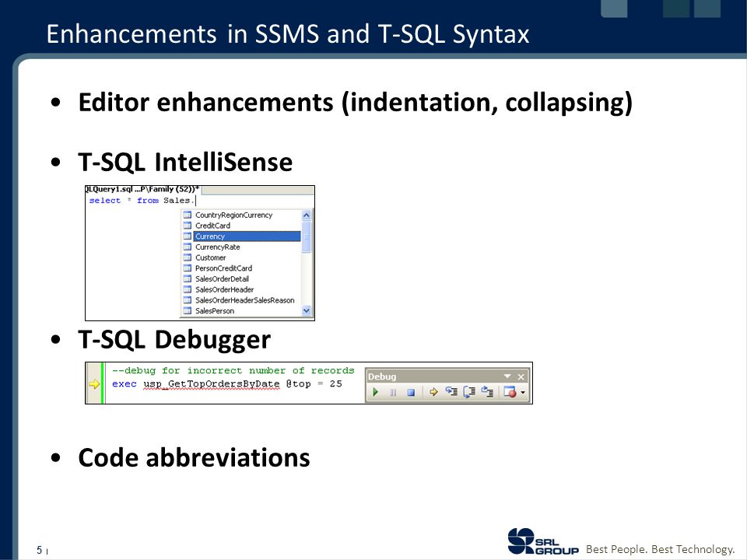The width and height of the screenshot is (747, 560).
Task: Click the 'select * from Sales.' query line
Action: pos(142,201)
